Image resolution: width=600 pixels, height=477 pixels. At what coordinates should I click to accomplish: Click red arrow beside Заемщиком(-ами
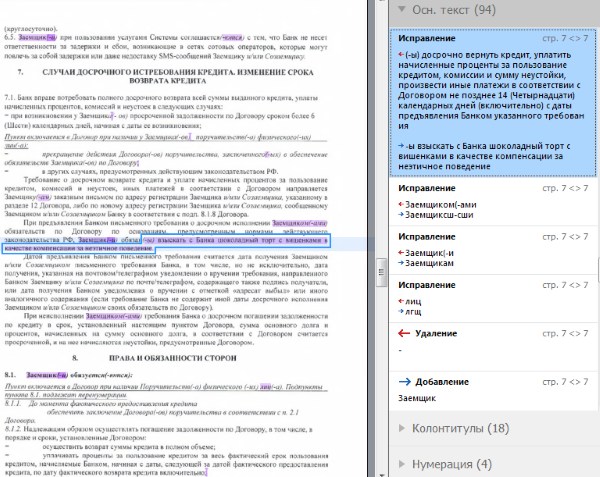[x=401, y=205]
